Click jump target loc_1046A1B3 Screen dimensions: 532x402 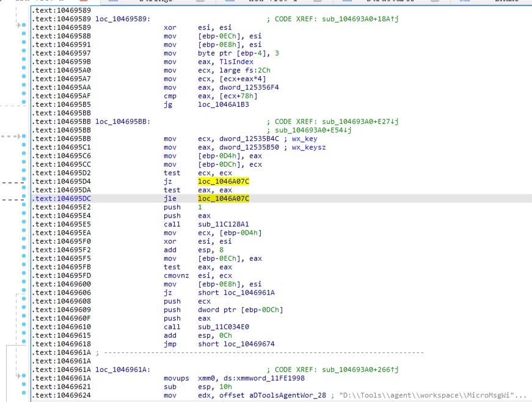point(224,104)
